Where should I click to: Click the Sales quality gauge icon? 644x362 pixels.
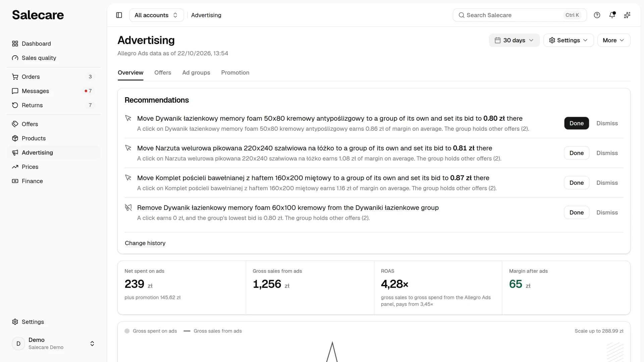[15, 58]
